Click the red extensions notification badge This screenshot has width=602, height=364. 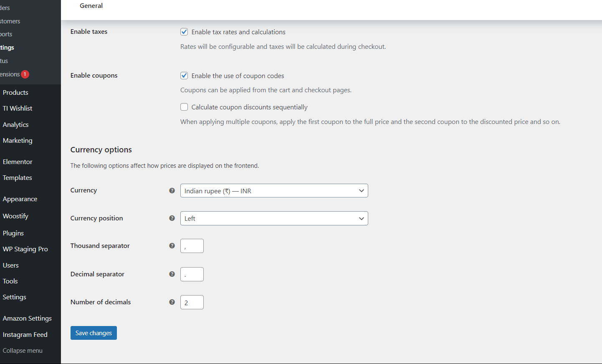25,74
